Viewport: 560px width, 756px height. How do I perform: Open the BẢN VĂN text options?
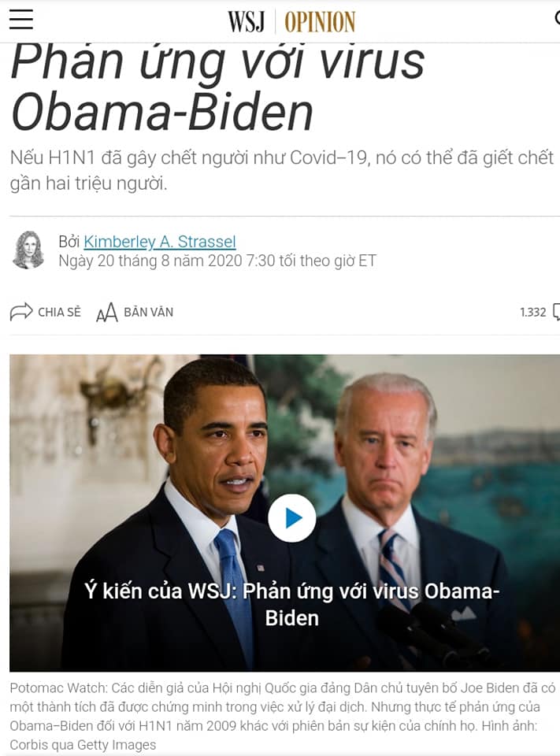[149, 312]
